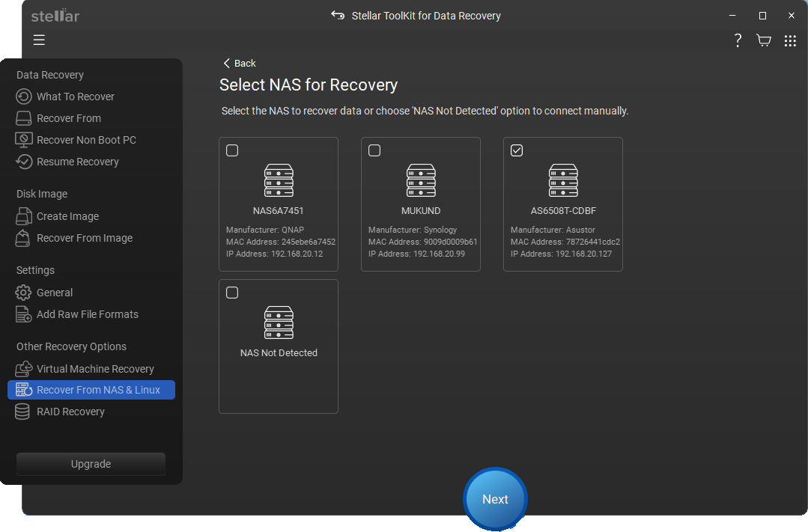Click the Upgrade button

point(90,464)
